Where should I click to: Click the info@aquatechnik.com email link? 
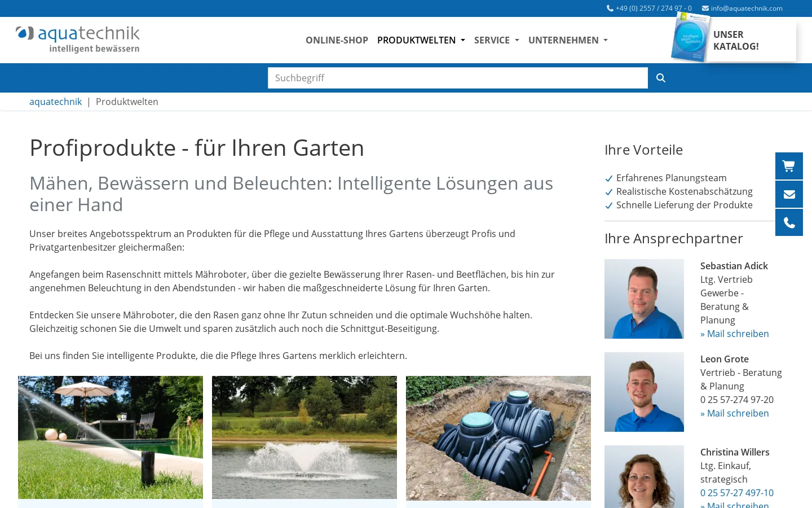click(x=742, y=8)
